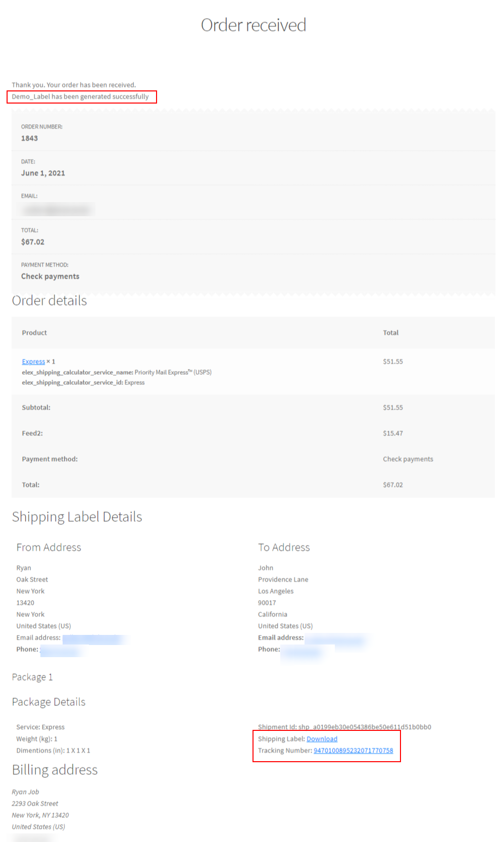
Task: Download the shipping label
Action: pos(322,739)
